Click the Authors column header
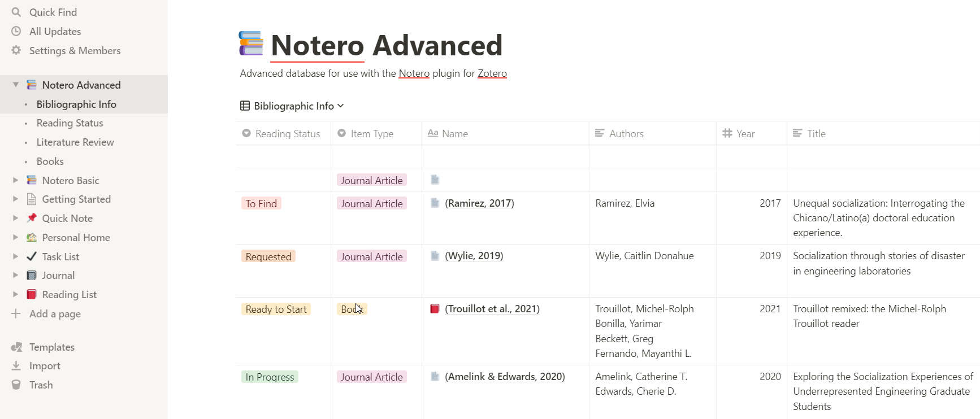This screenshot has width=980, height=419. tap(653, 133)
